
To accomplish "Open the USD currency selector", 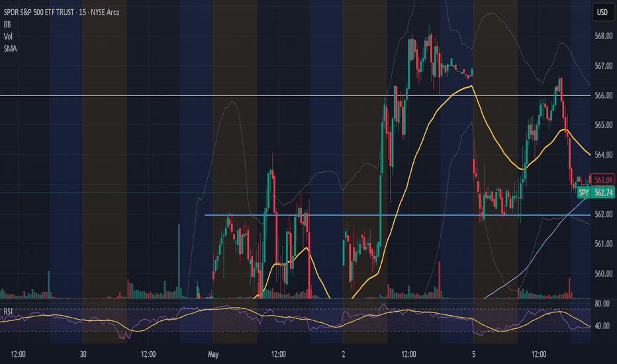I will [602, 12].
